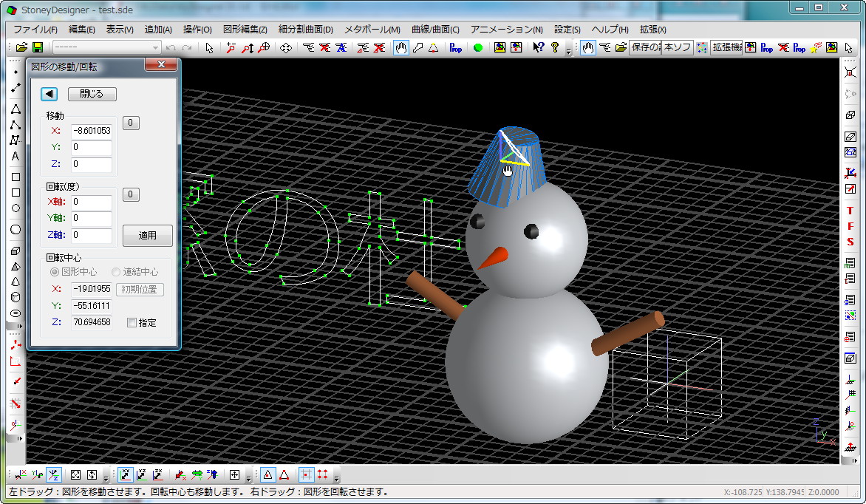The width and height of the screenshot is (866, 504).
Task: Open the yellow question mark help
Action: pyautogui.click(x=555, y=47)
